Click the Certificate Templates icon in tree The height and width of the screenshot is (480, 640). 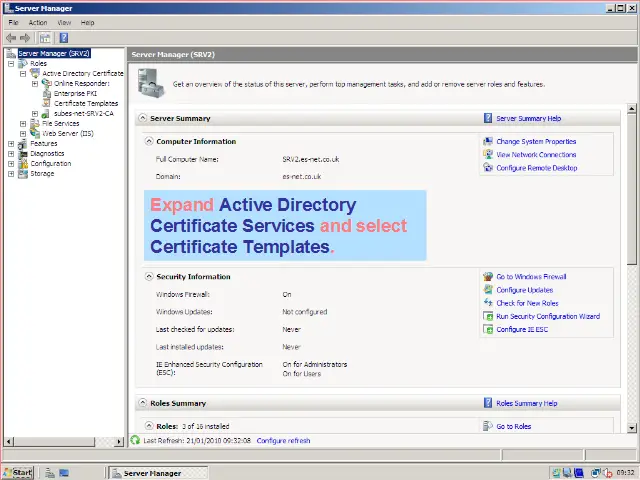(47, 103)
